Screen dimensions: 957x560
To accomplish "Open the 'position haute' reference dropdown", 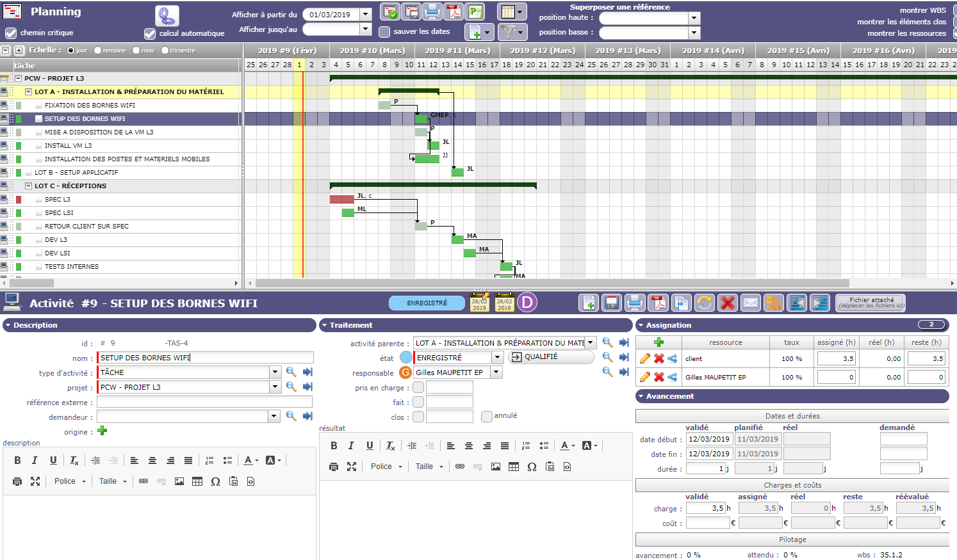I will click(694, 18).
